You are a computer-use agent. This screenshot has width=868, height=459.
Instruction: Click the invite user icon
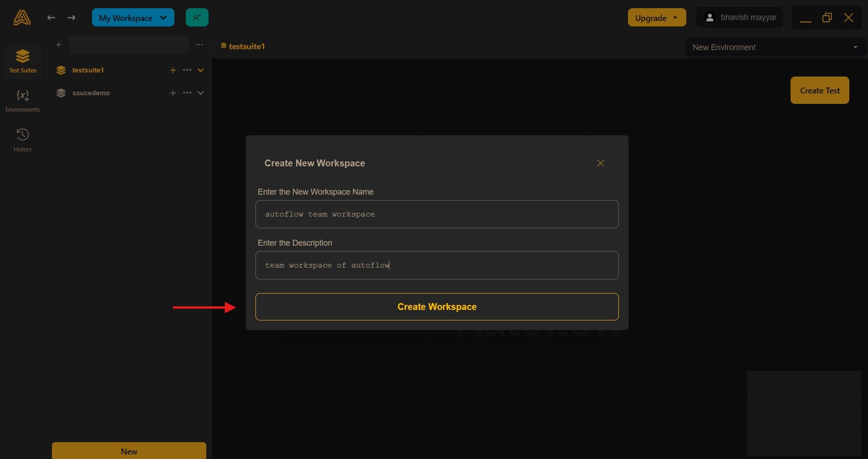[197, 17]
